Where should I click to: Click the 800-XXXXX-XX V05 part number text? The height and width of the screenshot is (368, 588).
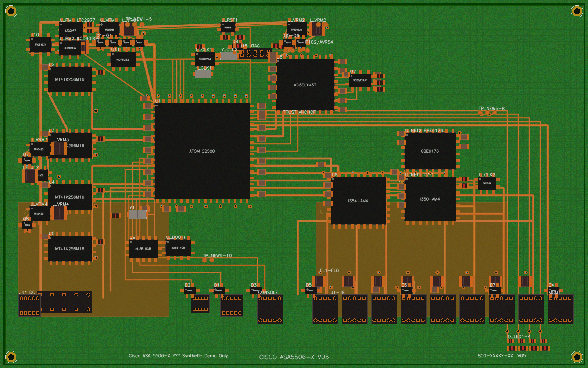tap(502, 356)
